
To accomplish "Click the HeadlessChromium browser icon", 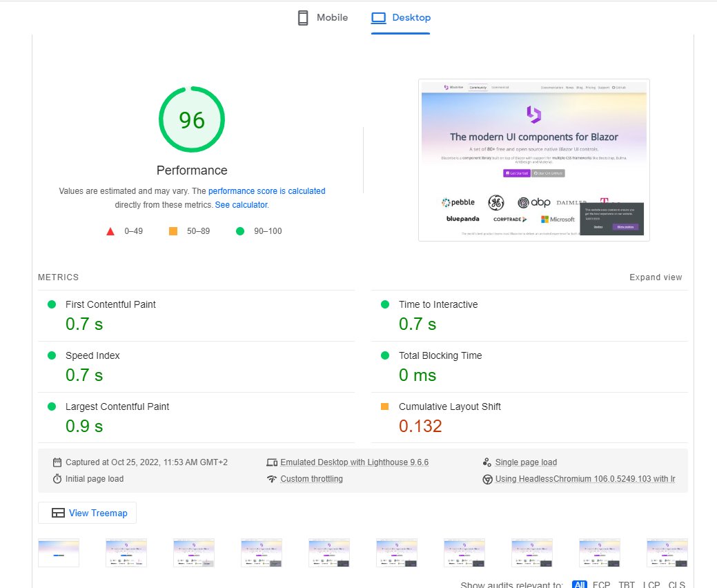I will coord(489,478).
